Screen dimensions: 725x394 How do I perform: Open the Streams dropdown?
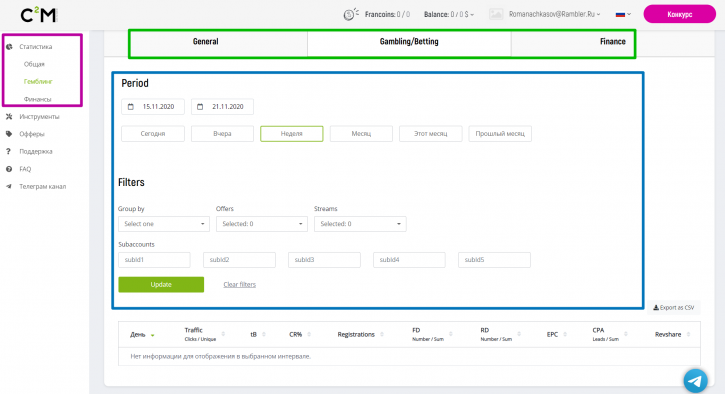(x=360, y=224)
